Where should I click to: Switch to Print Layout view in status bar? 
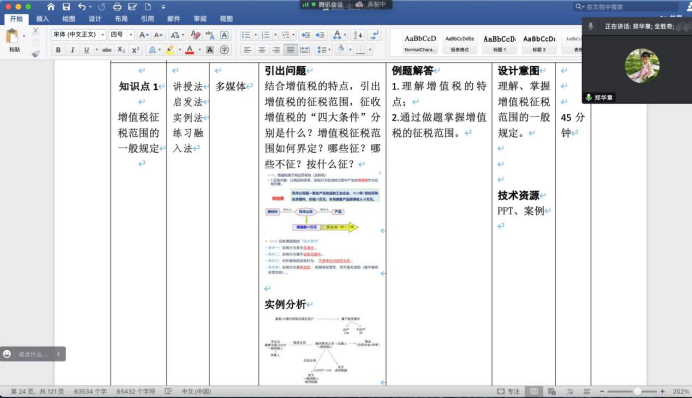534,391
